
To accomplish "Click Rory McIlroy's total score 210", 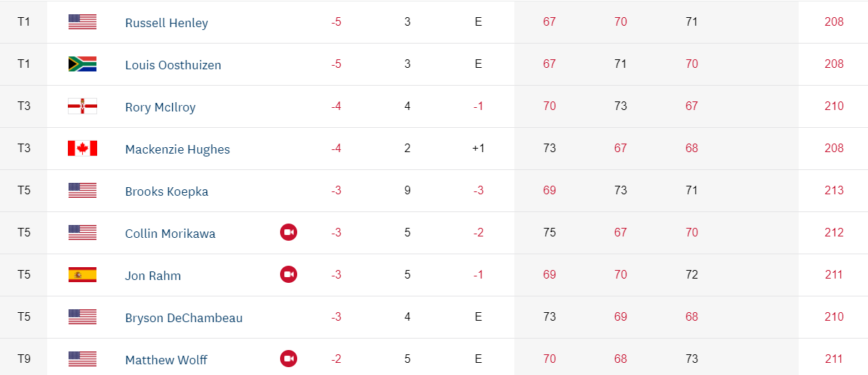I will [834, 106].
